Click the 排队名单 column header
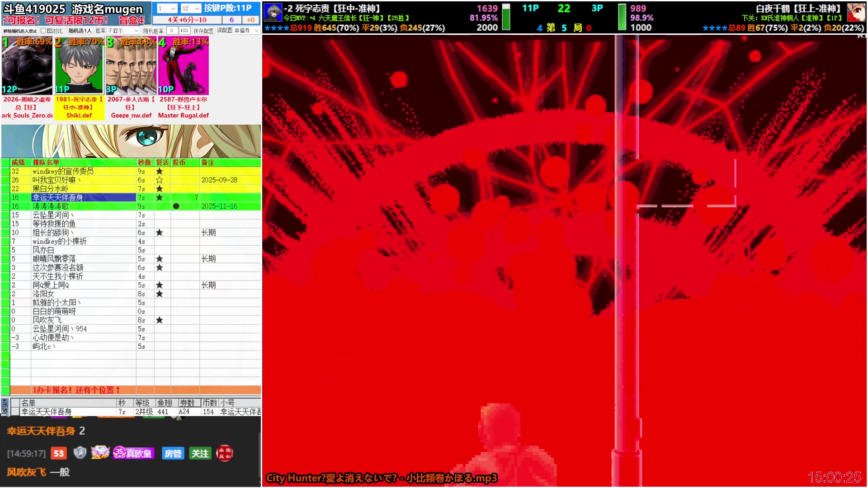The width and height of the screenshot is (868, 488). tap(84, 162)
